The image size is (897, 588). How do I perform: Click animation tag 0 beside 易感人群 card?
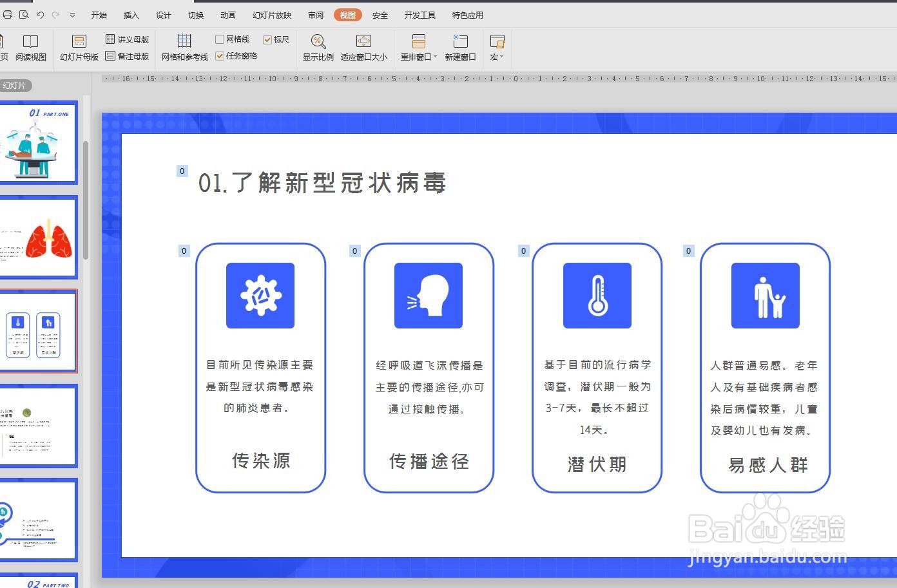688,251
